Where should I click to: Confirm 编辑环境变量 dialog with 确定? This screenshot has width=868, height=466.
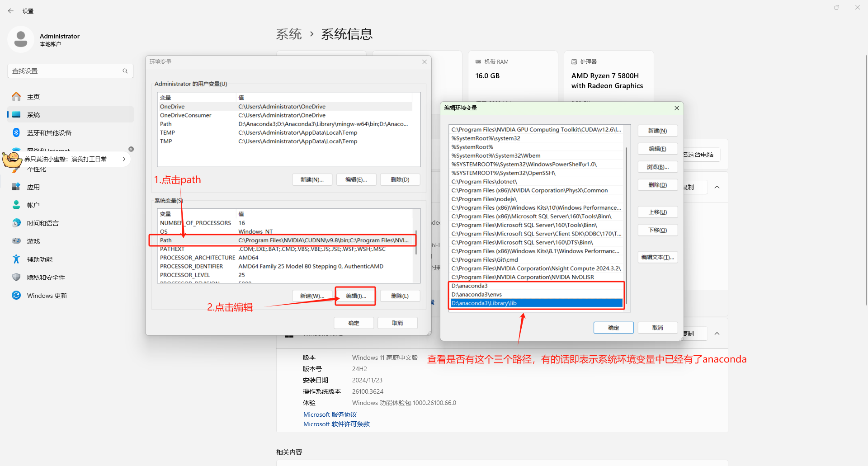pos(613,328)
